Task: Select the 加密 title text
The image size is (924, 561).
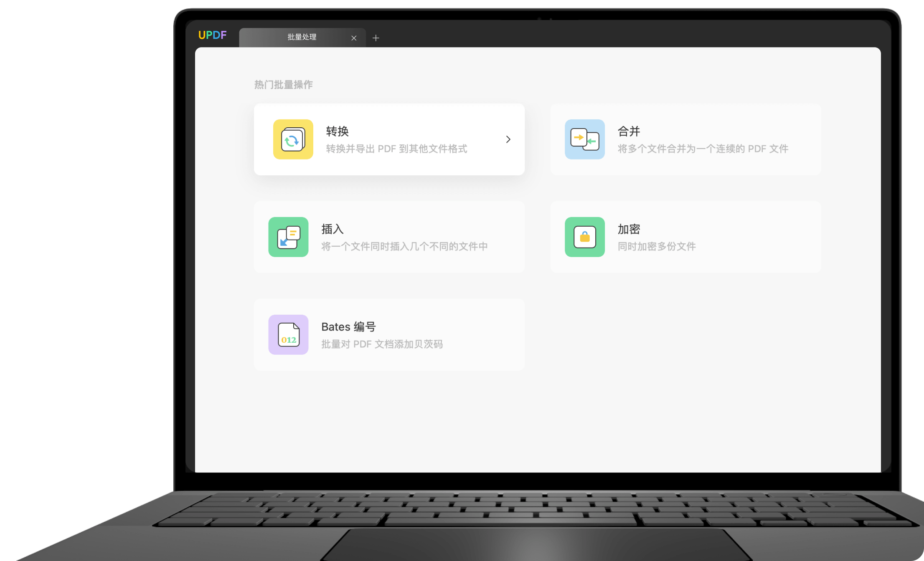Action: click(629, 229)
